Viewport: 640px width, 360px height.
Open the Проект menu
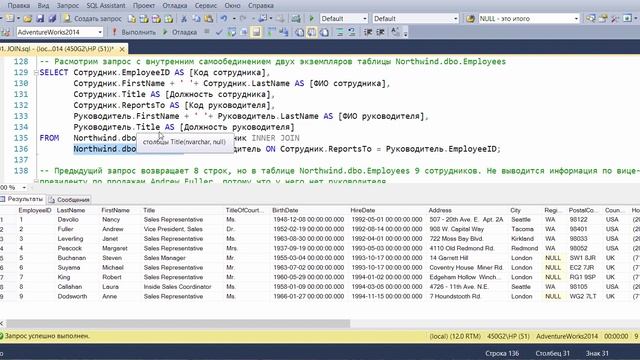(x=144, y=6)
